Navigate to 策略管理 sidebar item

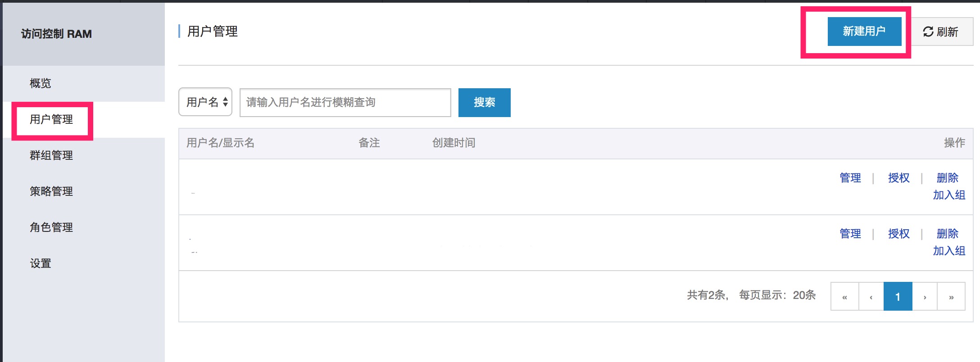coord(51,191)
